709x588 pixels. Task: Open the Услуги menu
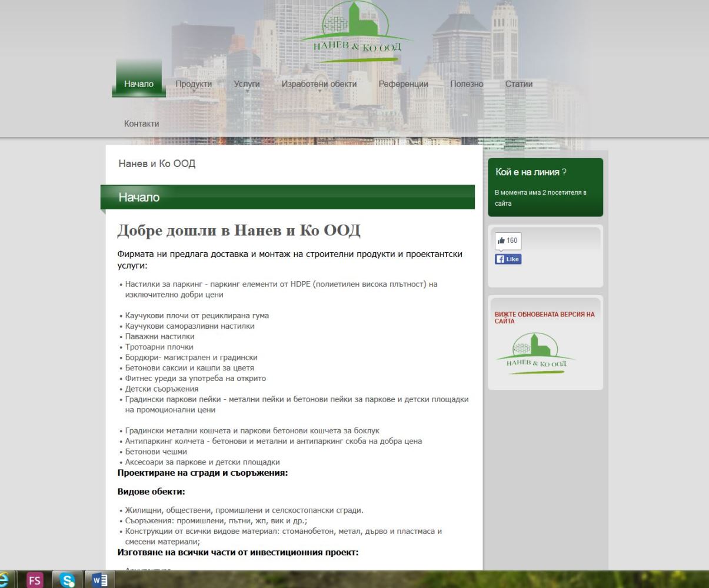pos(247,84)
